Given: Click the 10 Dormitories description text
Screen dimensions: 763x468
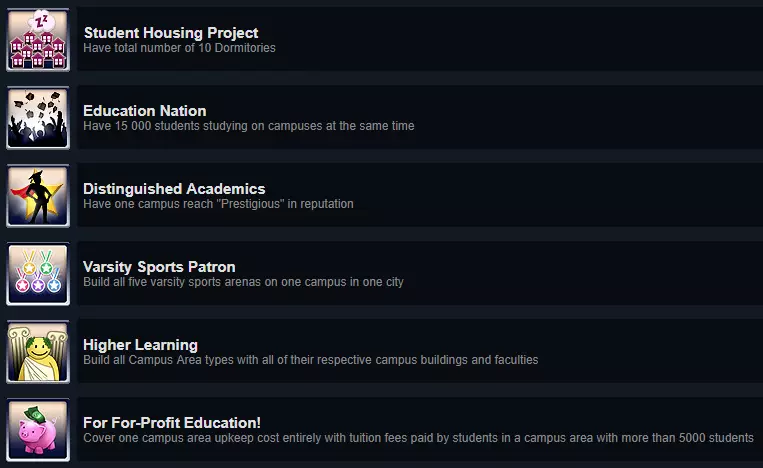Looking at the screenshot, I should tap(179, 48).
